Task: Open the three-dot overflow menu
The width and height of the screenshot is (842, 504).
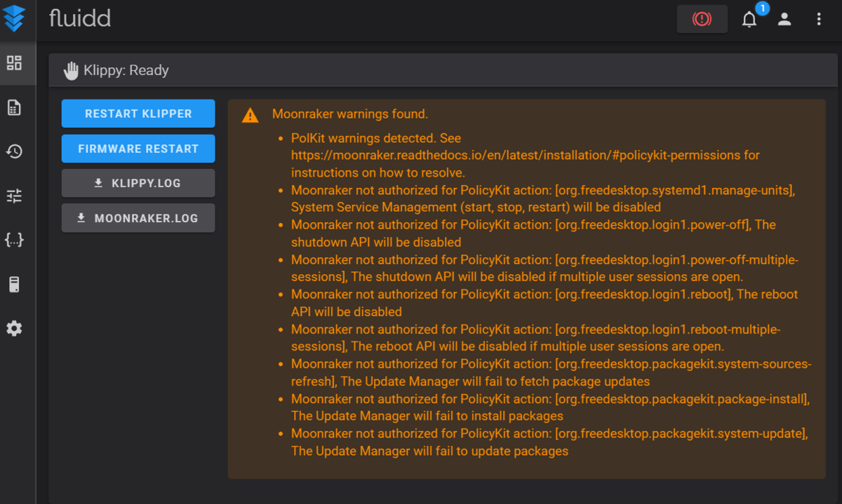Action: [819, 20]
